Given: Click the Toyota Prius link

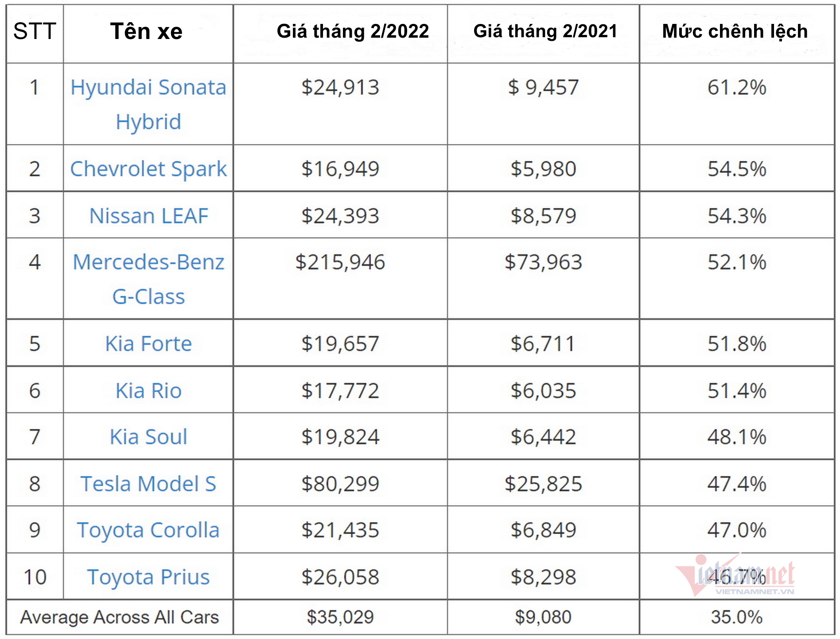Looking at the screenshot, I should point(148,577).
